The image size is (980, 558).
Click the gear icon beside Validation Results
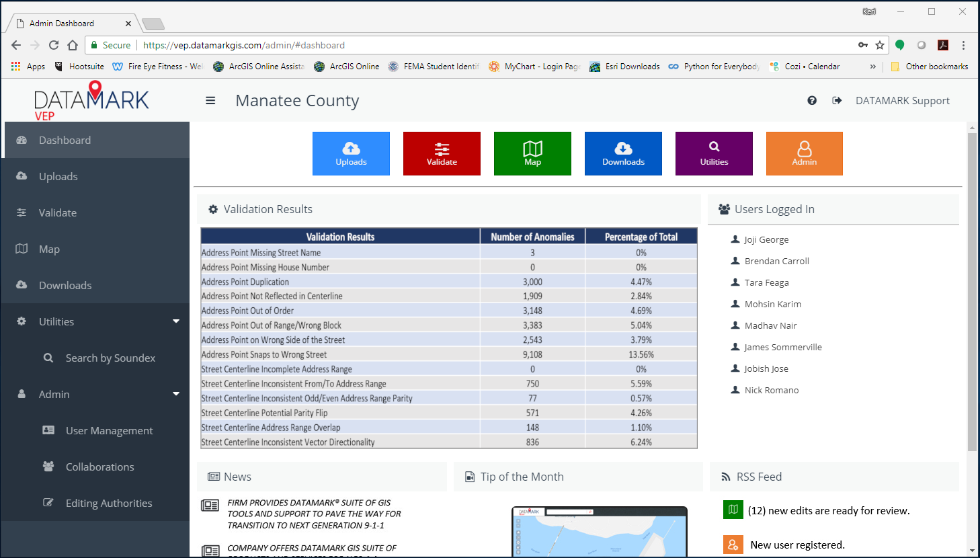click(213, 209)
